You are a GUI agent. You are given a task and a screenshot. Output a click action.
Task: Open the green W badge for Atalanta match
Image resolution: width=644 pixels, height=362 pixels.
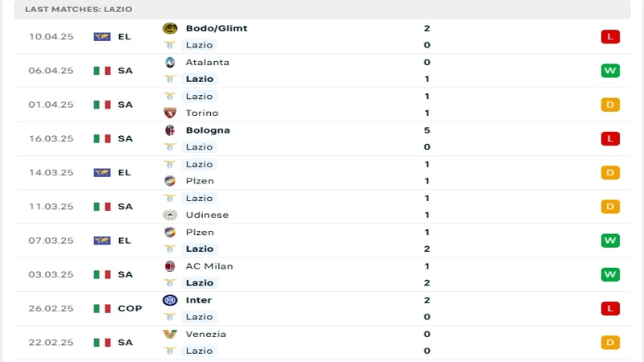610,71
